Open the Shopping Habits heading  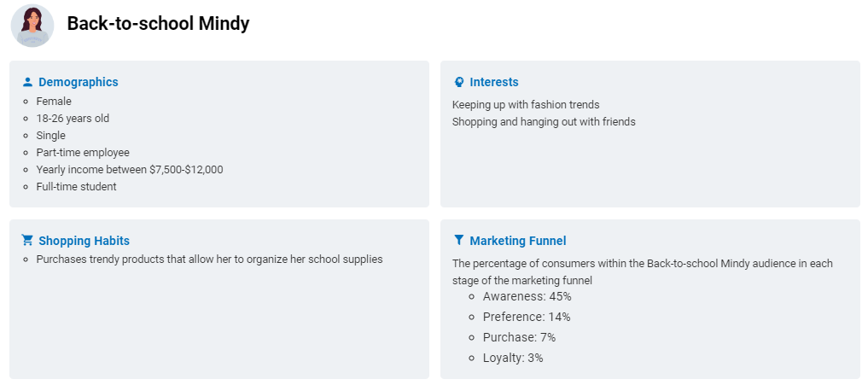(84, 241)
